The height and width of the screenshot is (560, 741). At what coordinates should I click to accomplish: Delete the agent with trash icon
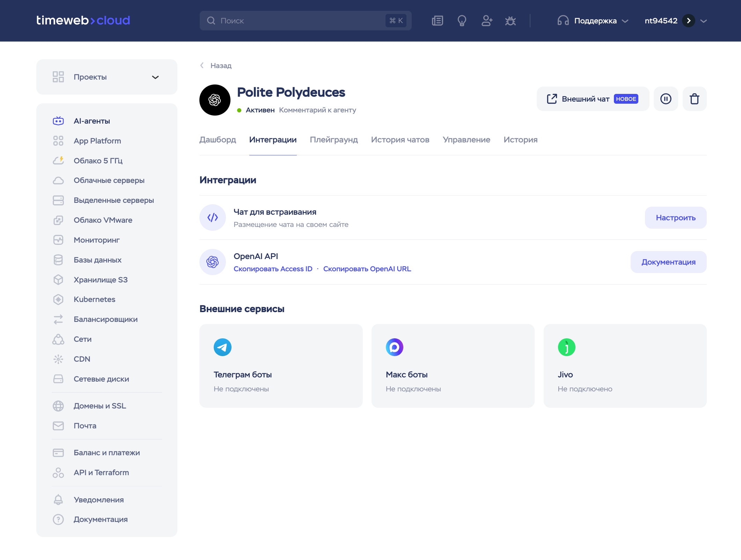[694, 99]
